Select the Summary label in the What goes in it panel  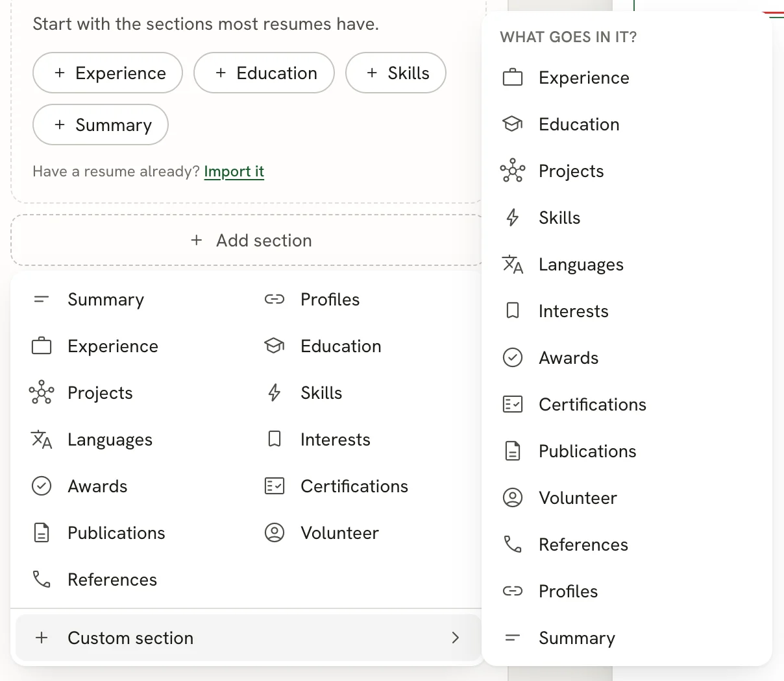[x=577, y=638]
